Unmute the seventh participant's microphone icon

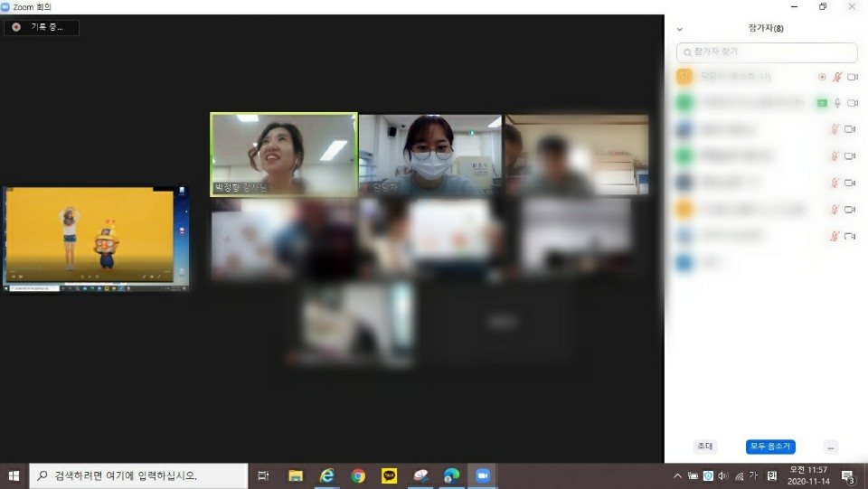point(835,236)
